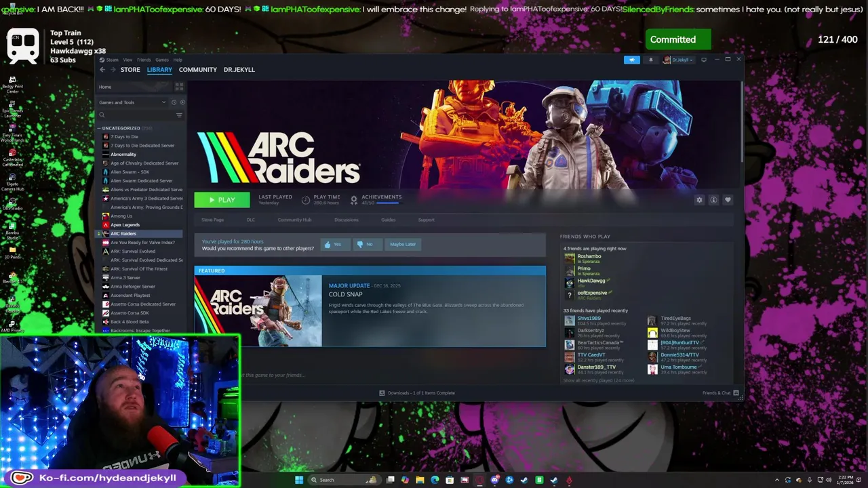
Task: Open Friends & Chat panel
Action: (720, 393)
